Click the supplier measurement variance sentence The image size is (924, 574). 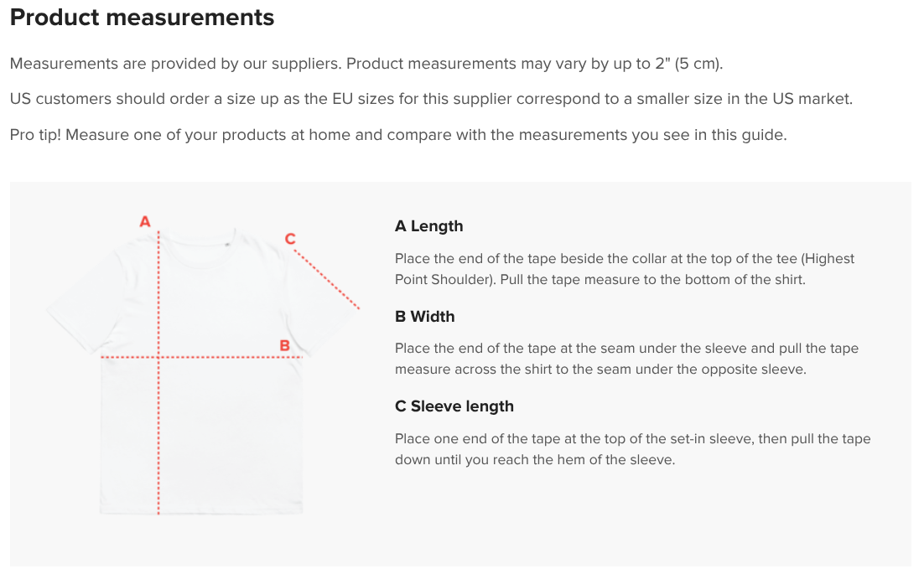click(x=366, y=64)
